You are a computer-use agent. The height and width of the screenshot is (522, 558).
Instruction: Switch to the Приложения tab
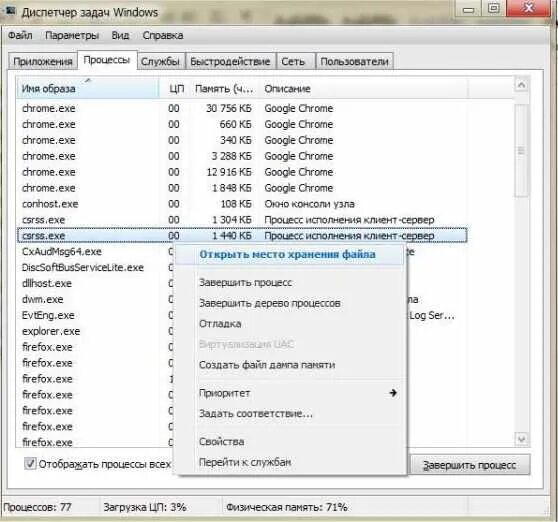click(43, 62)
